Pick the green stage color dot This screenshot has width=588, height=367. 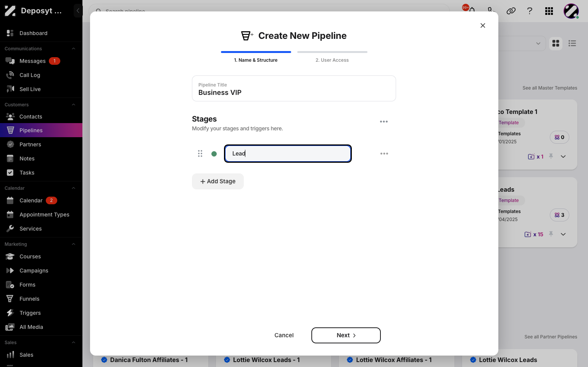[214, 154]
